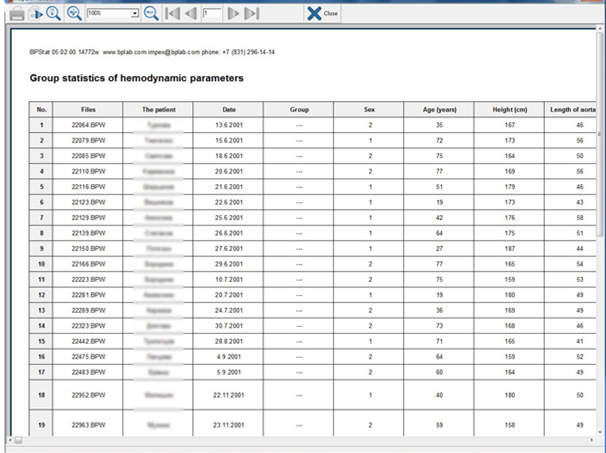Viewport: 606px width, 453px height.
Task: Click the search magnifier icon
Action: pos(53,14)
